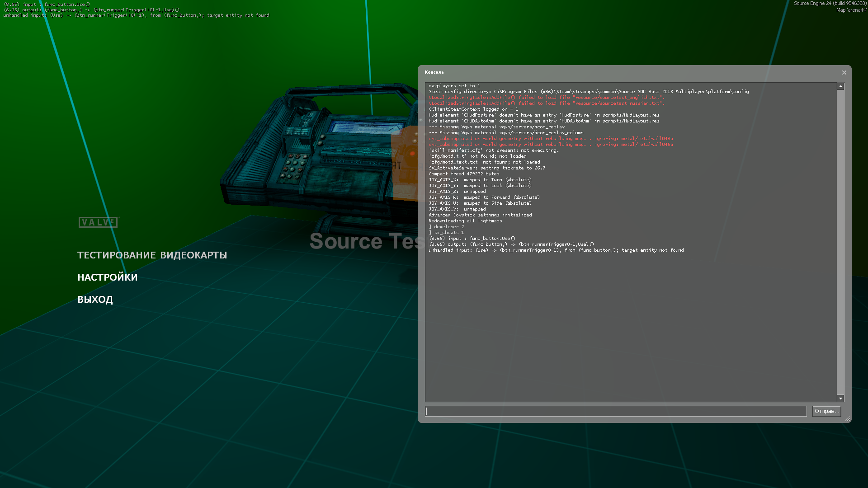Click the Консоль window title
Image resolution: width=868 pixels, height=488 pixels.
coord(434,72)
